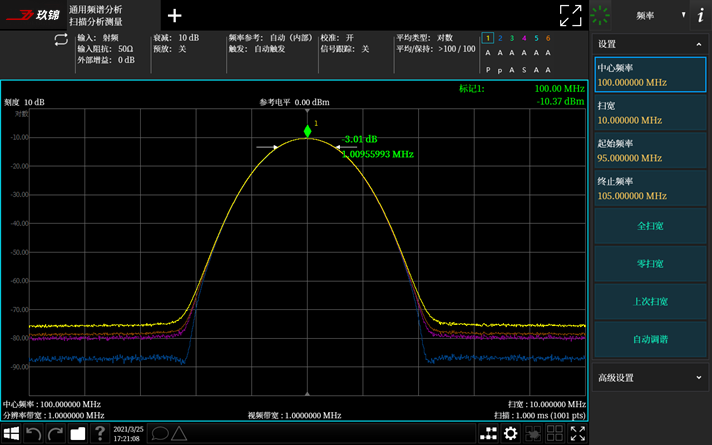The image size is (712, 445).
Task: Select the 零扫宽 button
Action: (650, 263)
